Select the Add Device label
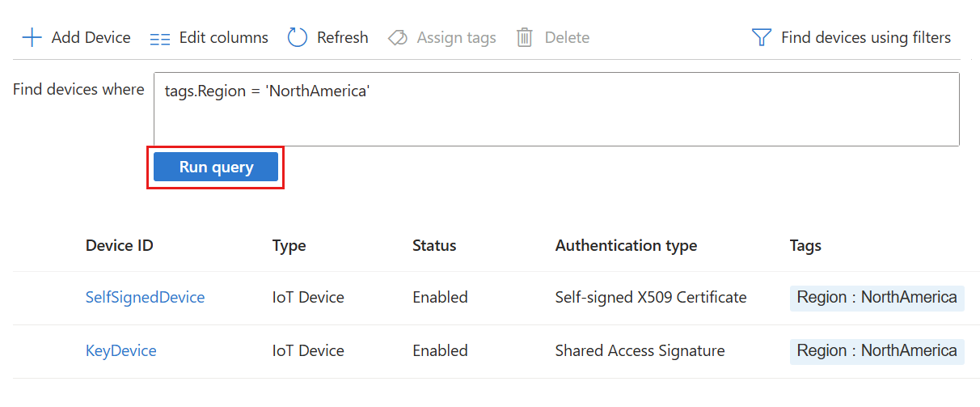Image resolution: width=980 pixels, height=407 pixels. (x=91, y=37)
